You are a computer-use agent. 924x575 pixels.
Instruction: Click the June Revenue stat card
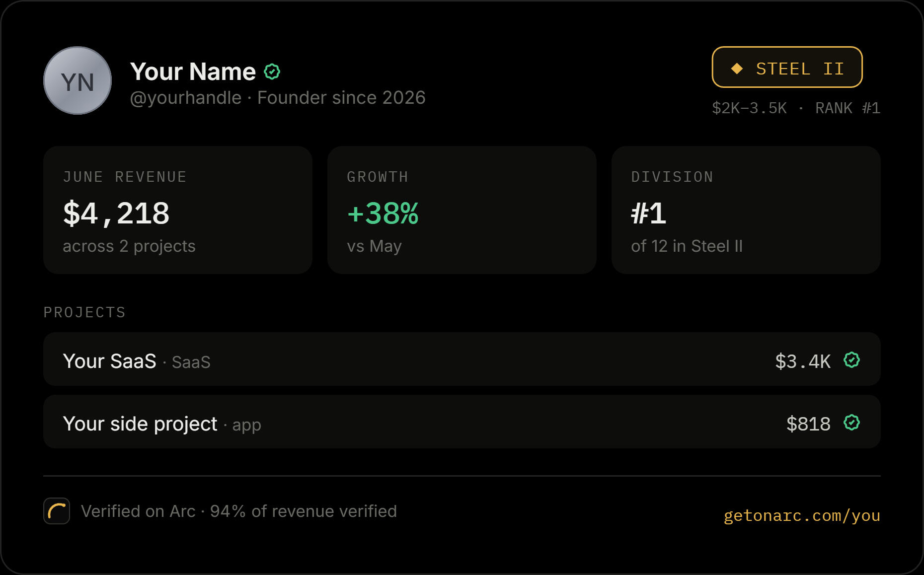click(178, 210)
